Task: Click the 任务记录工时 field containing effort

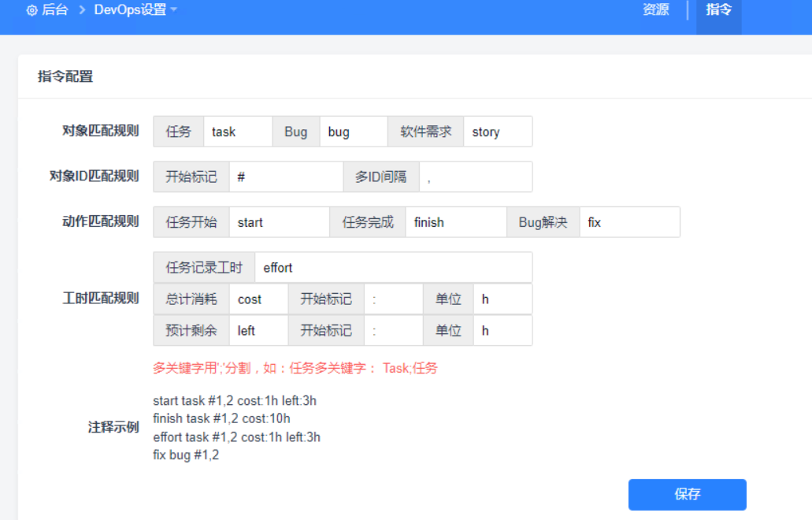Action: (394, 268)
